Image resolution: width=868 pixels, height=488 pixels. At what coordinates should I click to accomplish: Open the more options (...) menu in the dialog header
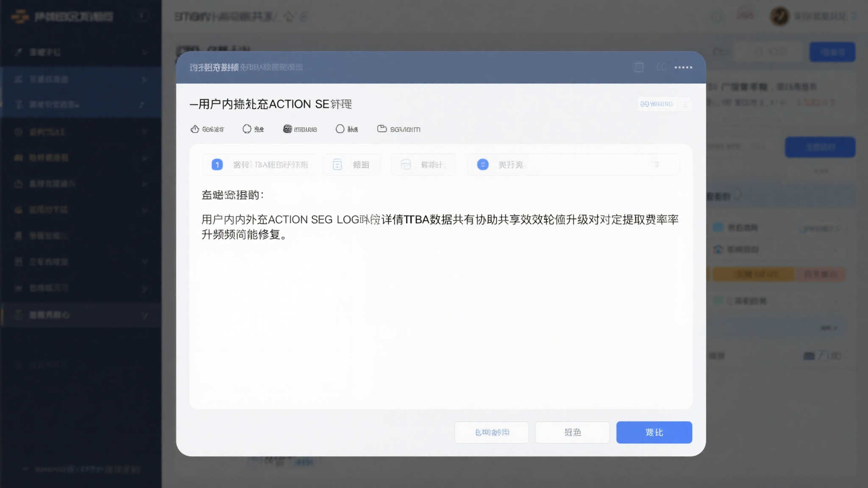click(x=683, y=67)
